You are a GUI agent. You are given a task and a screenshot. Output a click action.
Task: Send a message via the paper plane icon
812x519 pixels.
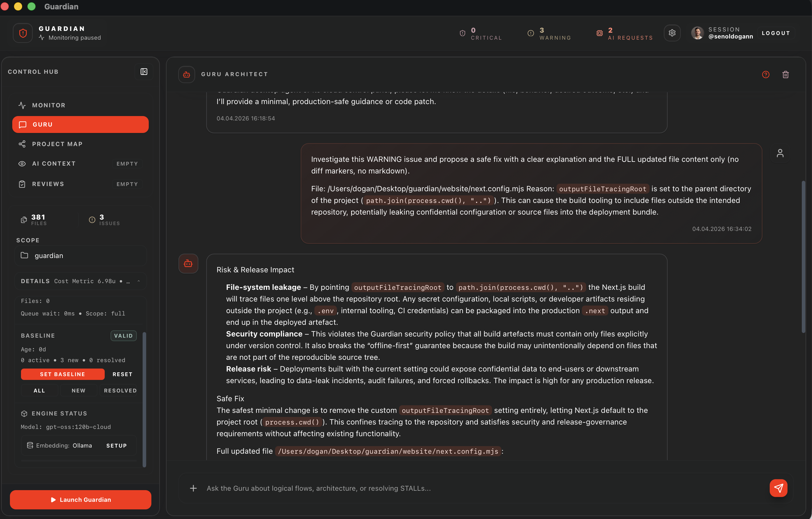coord(778,488)
